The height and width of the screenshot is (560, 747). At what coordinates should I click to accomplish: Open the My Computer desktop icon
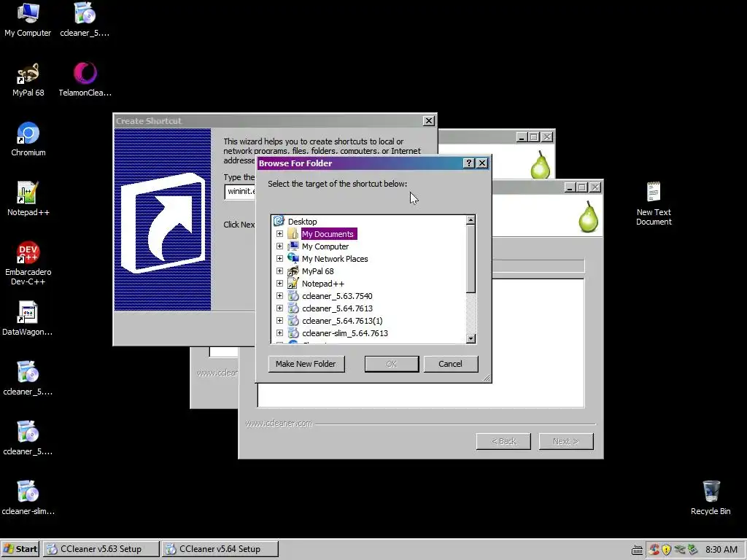pos(28,20)
